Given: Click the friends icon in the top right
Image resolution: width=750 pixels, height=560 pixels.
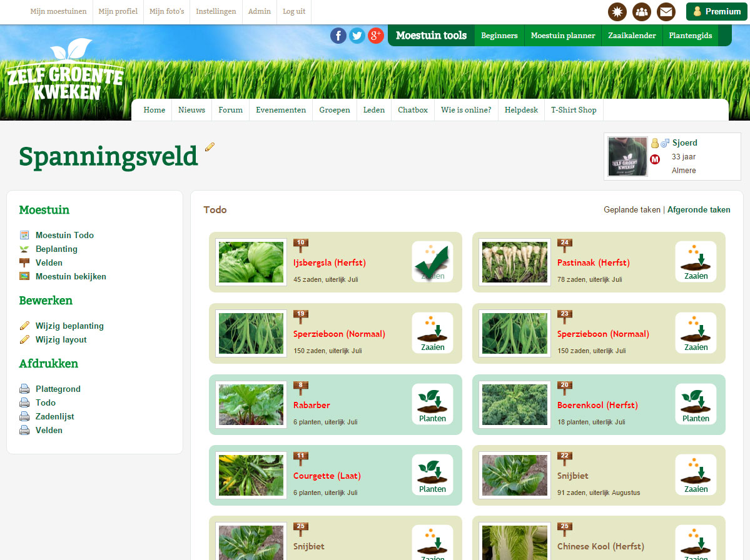Looking at the screenshot, I should pos(641,11).
